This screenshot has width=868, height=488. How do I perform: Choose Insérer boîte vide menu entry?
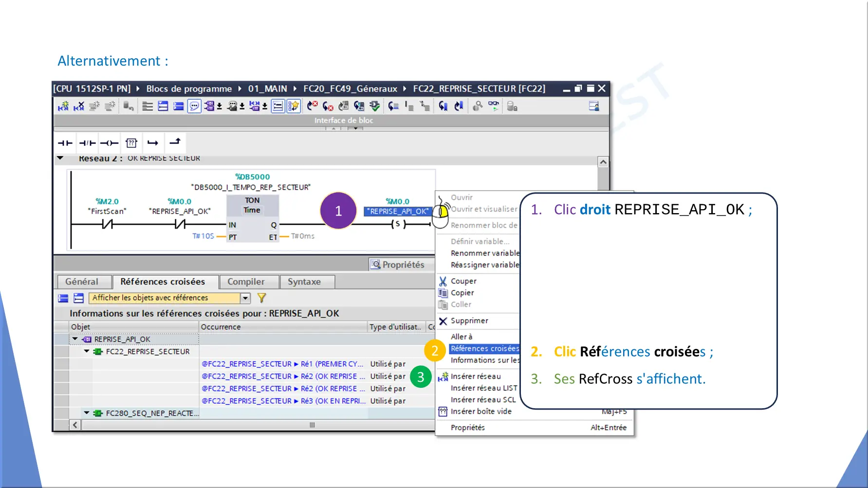pyautogui.click(x=481, y=412)
